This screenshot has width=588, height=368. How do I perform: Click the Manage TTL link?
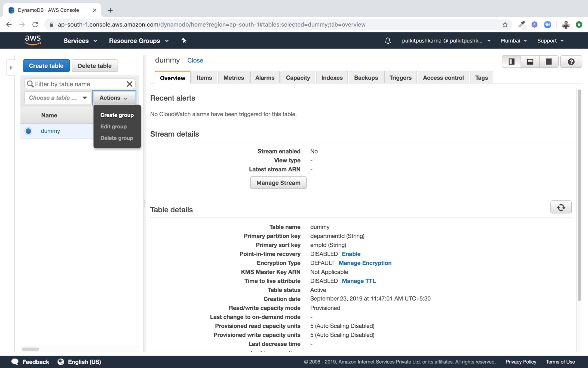tap(359, 281)
